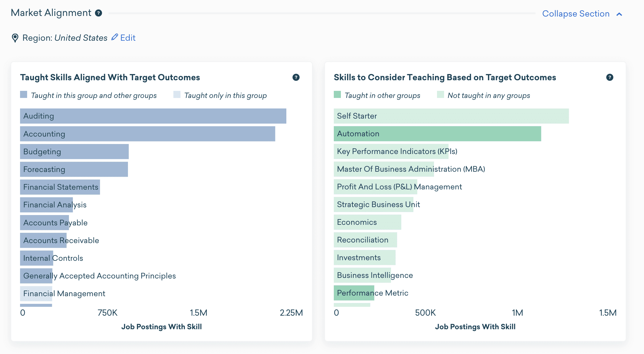Screen dimensions: 644x354
Task: Select the Performance Metric bar
Action: [354, 293]
